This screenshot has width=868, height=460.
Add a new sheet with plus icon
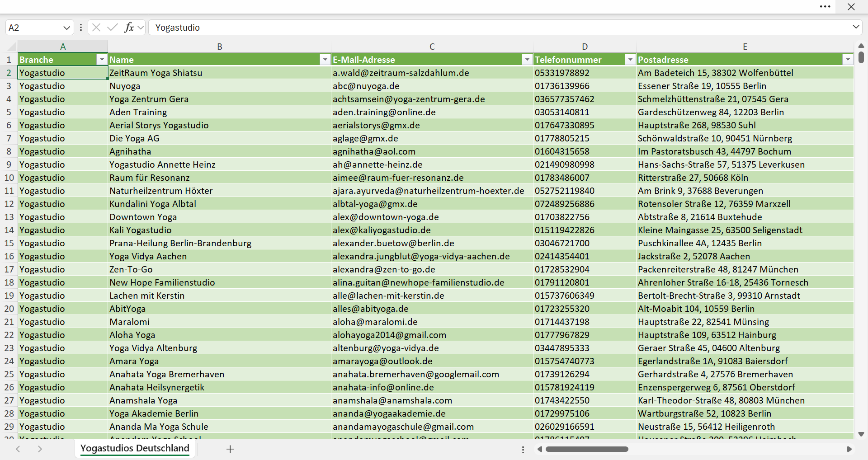coord(230,449)
